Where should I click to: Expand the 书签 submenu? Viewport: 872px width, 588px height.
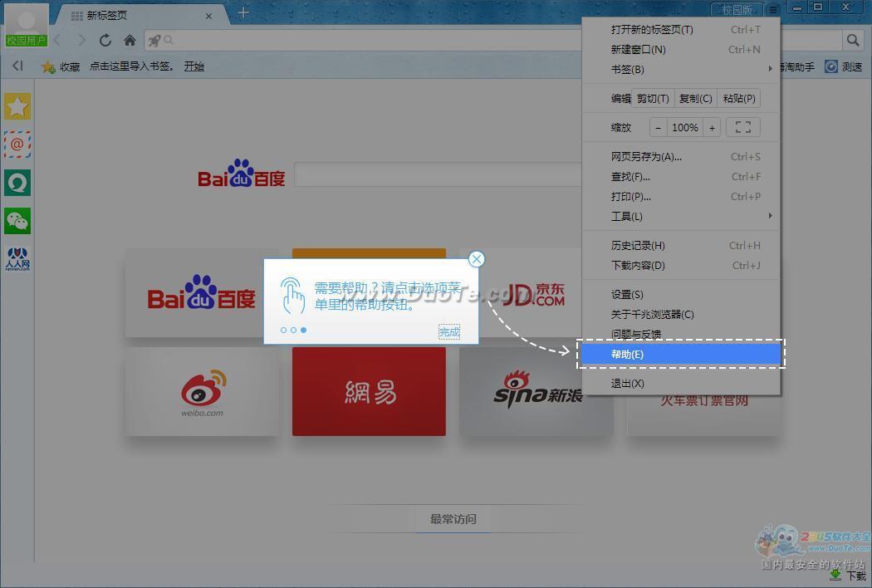(x=681, y=70)
